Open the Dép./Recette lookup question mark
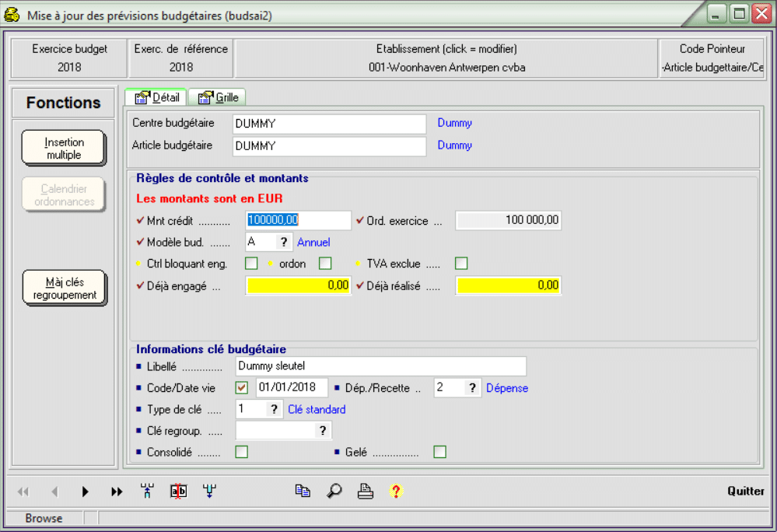The height and width of the screenshot is (532, 777). pyautogui.click(x=472, y=388)
